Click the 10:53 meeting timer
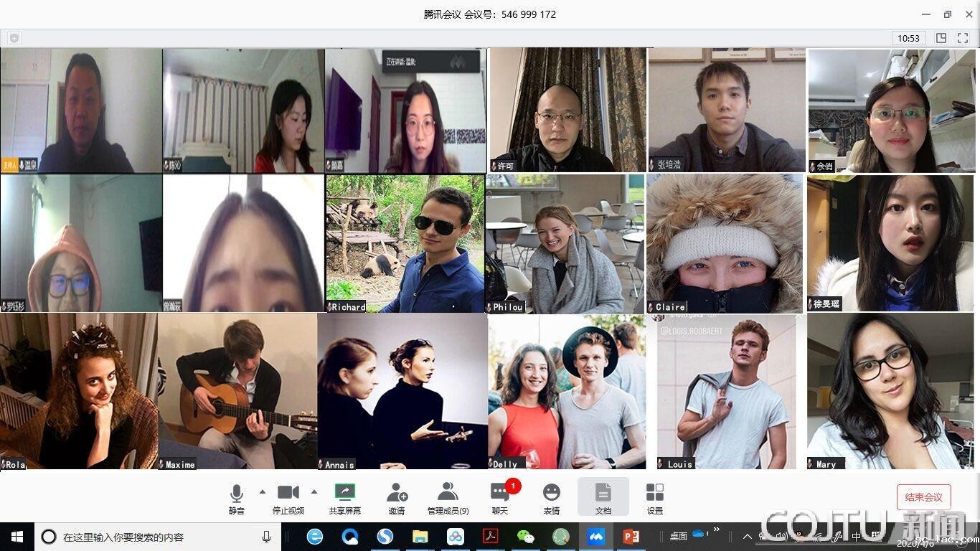The image size is (980, 551). pyautogui.click(x=908, y=38)
